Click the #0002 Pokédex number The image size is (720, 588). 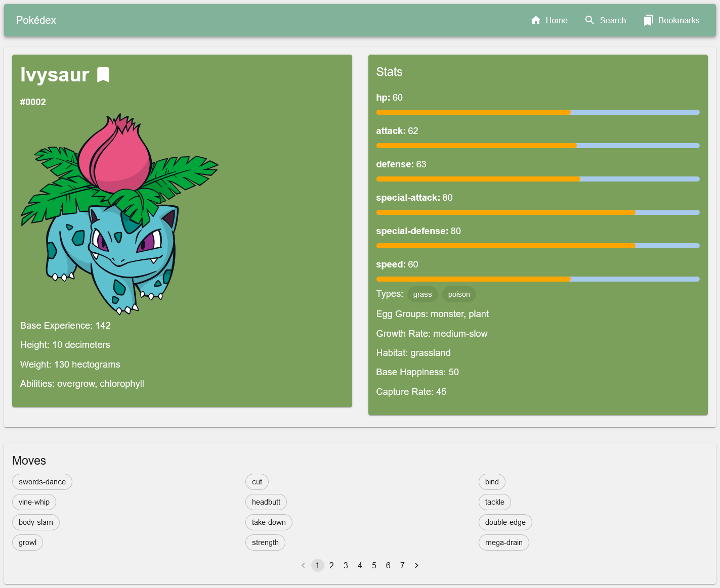[33, 102]
